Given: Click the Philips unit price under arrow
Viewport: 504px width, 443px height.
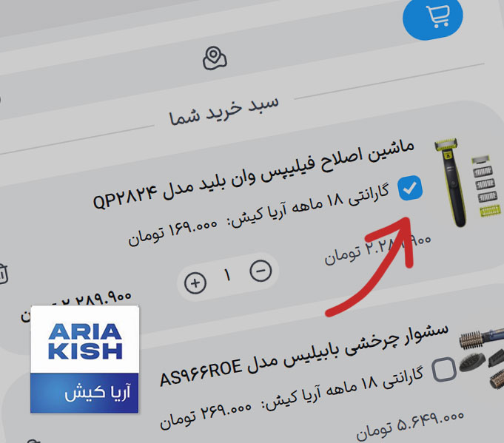Looking at the screenshot, I should pos(377,250).
